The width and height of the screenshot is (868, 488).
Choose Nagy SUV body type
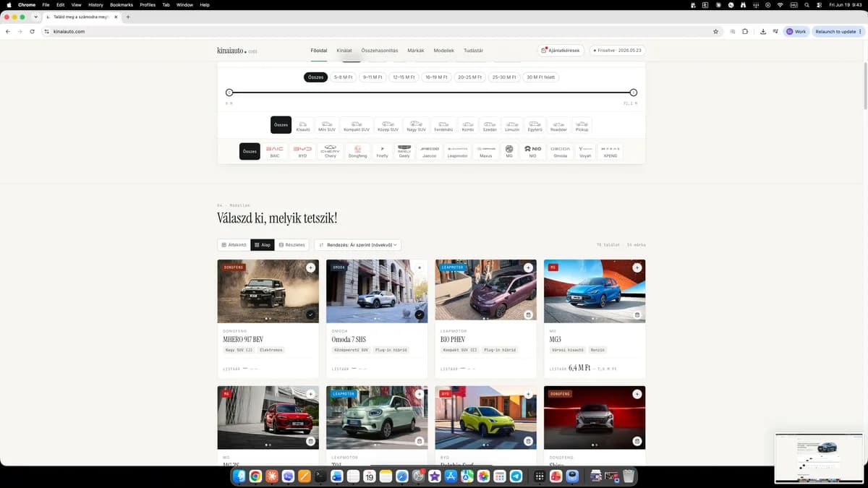click(417, 126)
